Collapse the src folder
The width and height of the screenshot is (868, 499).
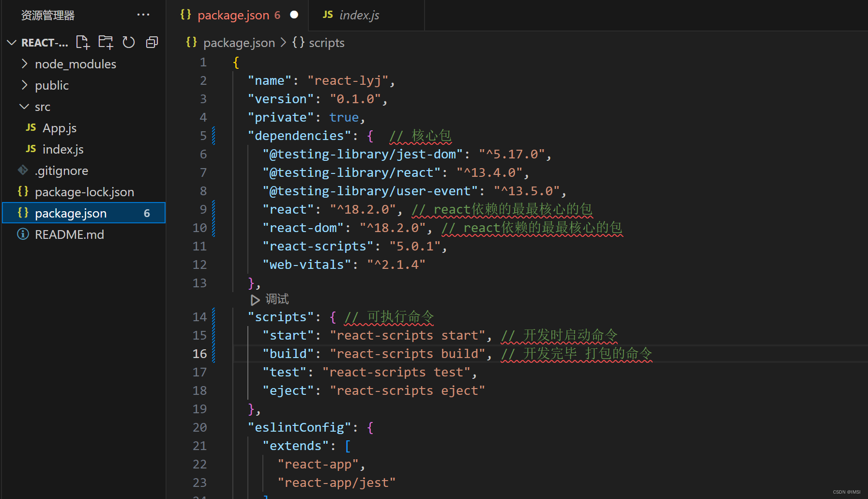click(x=24, y=107)
